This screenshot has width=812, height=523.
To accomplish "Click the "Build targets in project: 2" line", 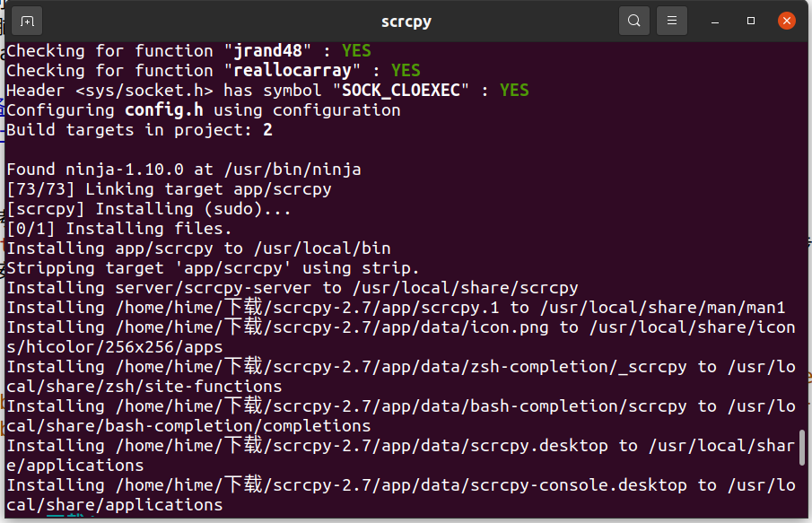I will (139, 130).
